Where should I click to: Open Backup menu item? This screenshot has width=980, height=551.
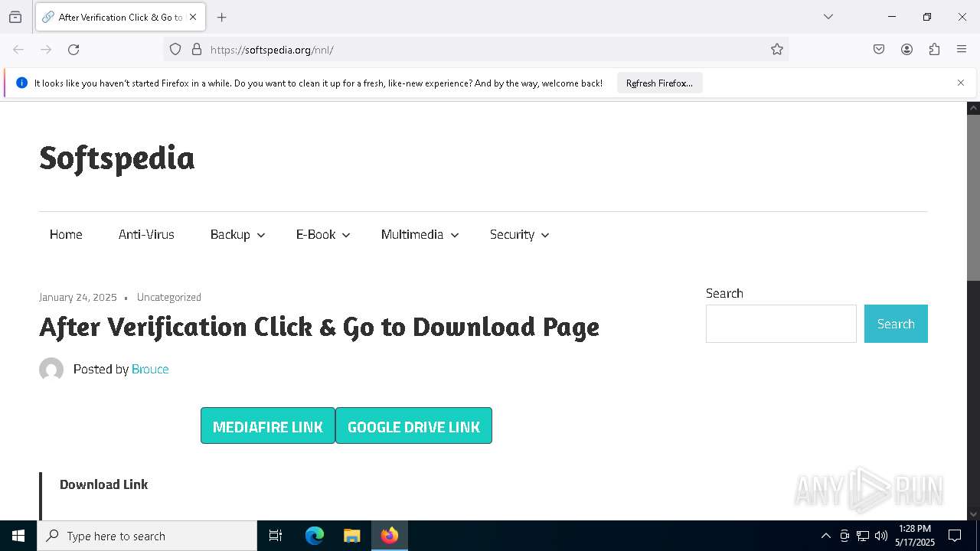(x=230, y=234)
